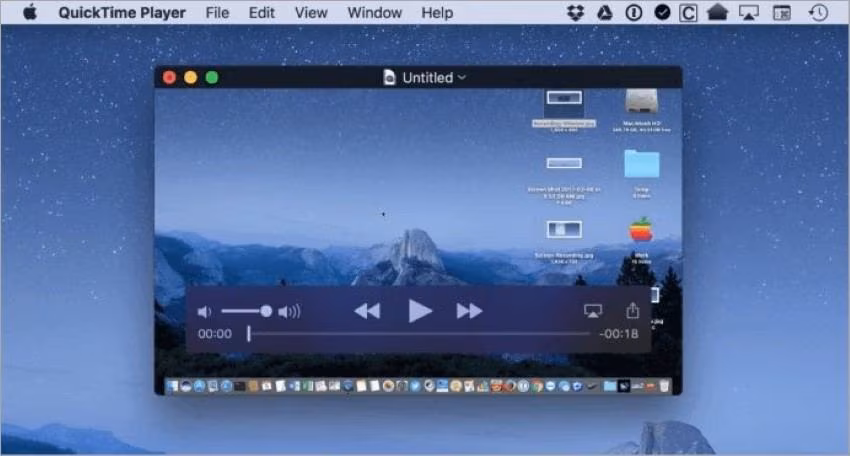Viewport: 850px width, 456px height.
Task: Open AirPlay display menu in menu bar
Action: [x=749, y=12]
